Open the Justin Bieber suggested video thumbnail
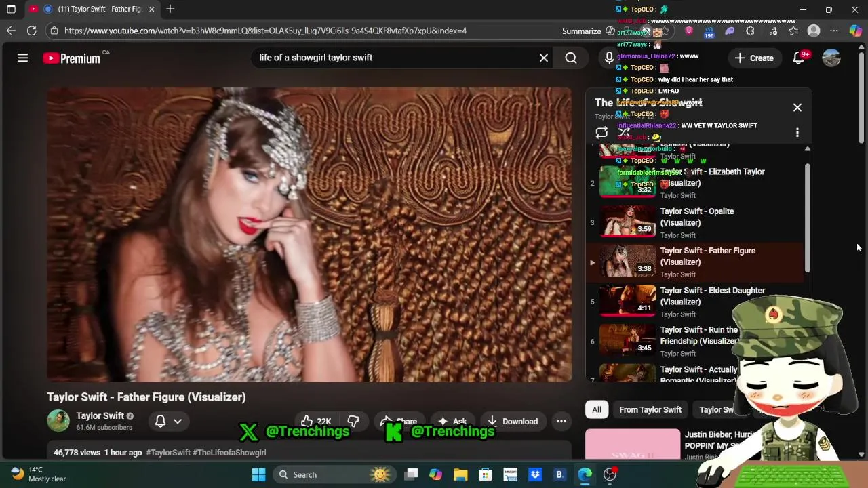Image resolution: width=868 pixels, height=488 pixels. pyautogui.click(x=633, y=444)
